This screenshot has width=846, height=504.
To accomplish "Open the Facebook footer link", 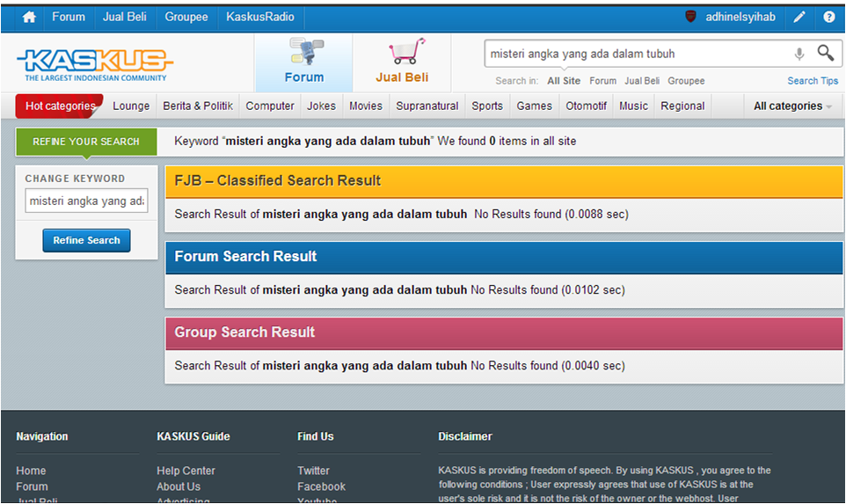I will tap(321, 486).
